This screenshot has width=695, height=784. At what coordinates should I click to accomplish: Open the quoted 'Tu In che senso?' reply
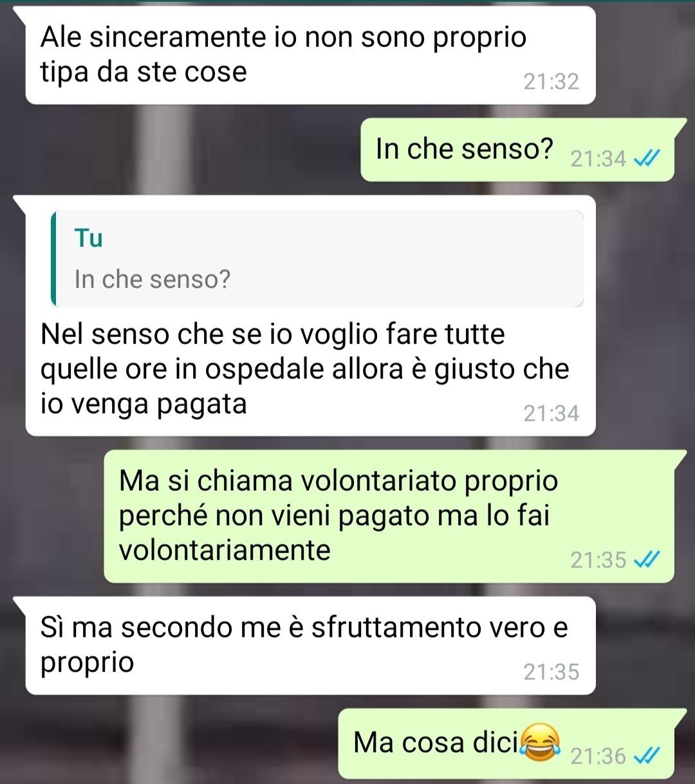tap(317, 259)
